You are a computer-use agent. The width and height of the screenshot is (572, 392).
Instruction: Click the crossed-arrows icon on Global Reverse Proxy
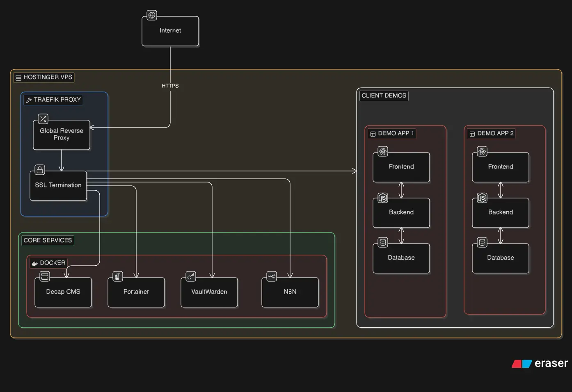pyautogui.click(x=43, y=119)
